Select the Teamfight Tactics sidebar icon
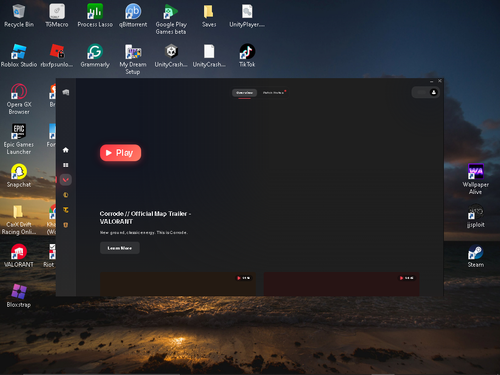The image size is (500, 375). 66,210
